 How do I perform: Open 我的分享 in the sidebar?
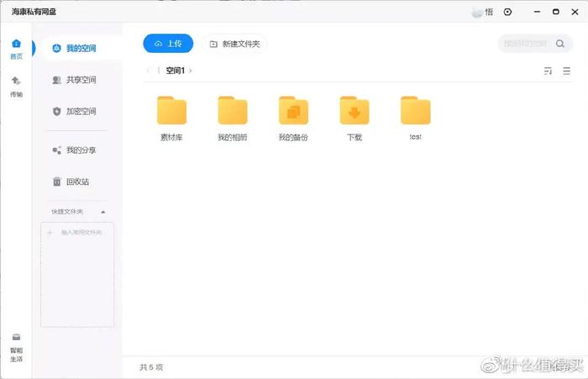75,150
